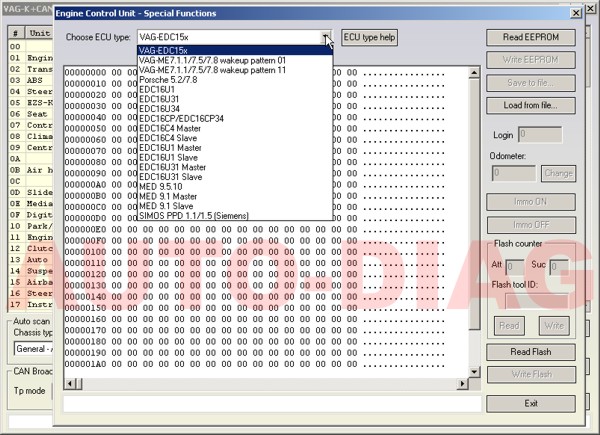Viewport: 600px width, 435px height.
Task: Click the Immo ON button
Action: tap(531, 202)
